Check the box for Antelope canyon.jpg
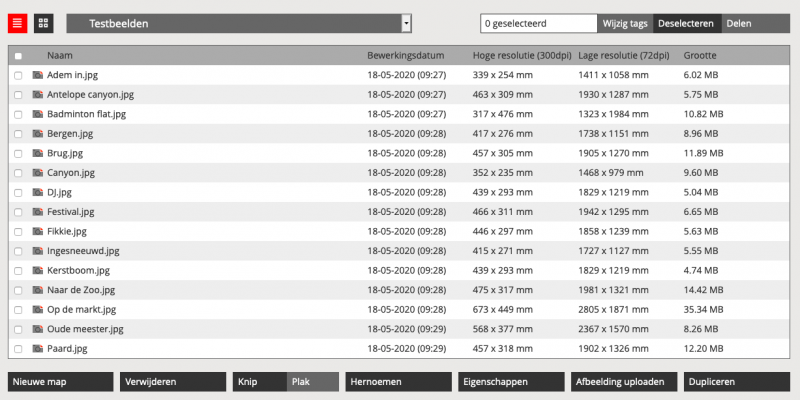 click(18, 95)
